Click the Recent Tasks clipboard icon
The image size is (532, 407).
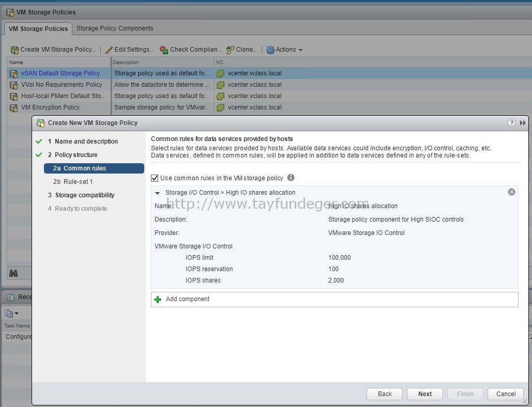coord(10,297)
